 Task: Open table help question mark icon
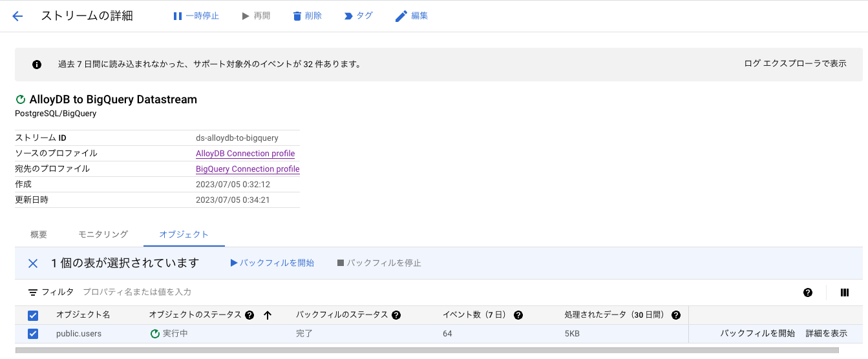808,292
